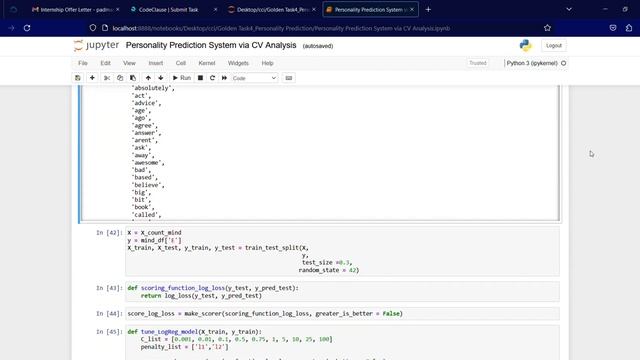Click the word 'awesome' in output
640x360 pixels.
(x=147, y=163)
